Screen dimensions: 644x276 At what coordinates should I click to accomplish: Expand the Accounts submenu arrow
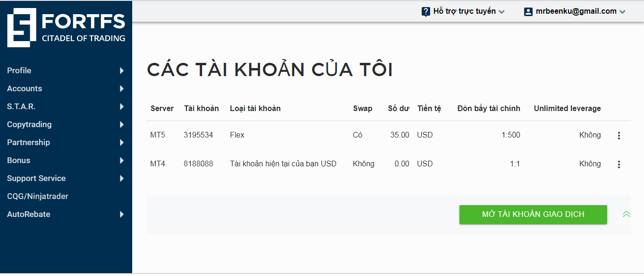[x=122, y=89]
